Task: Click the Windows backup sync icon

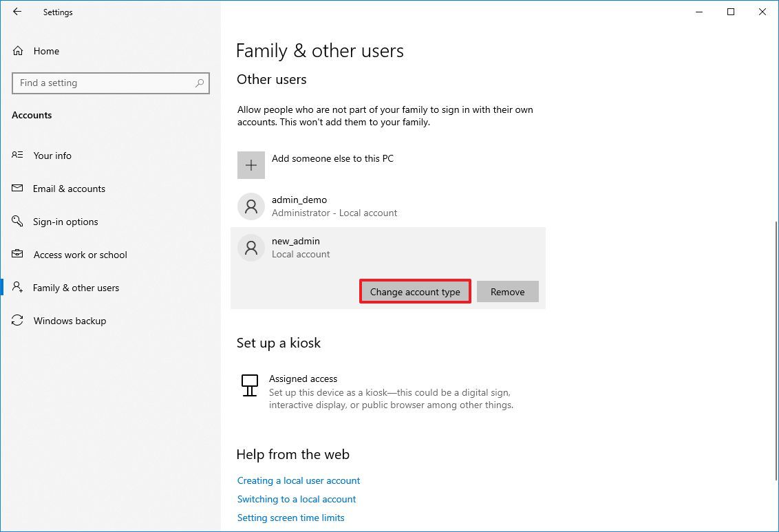Action: pos(17,321)
